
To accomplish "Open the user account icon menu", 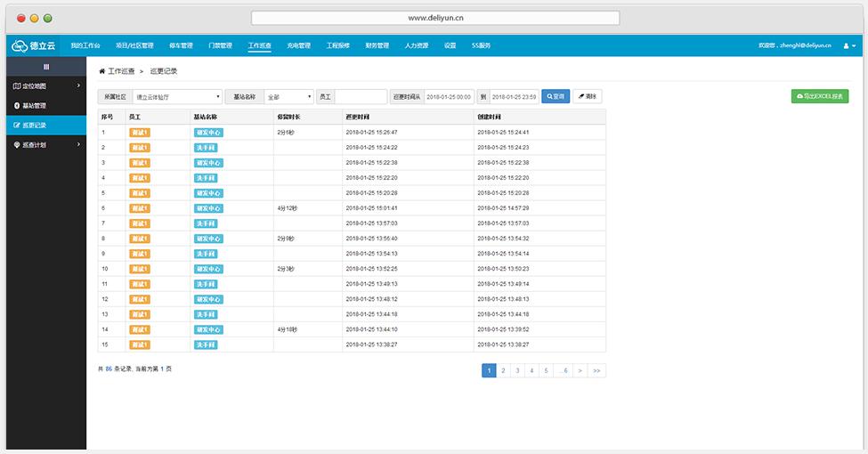I will (845, 45).
